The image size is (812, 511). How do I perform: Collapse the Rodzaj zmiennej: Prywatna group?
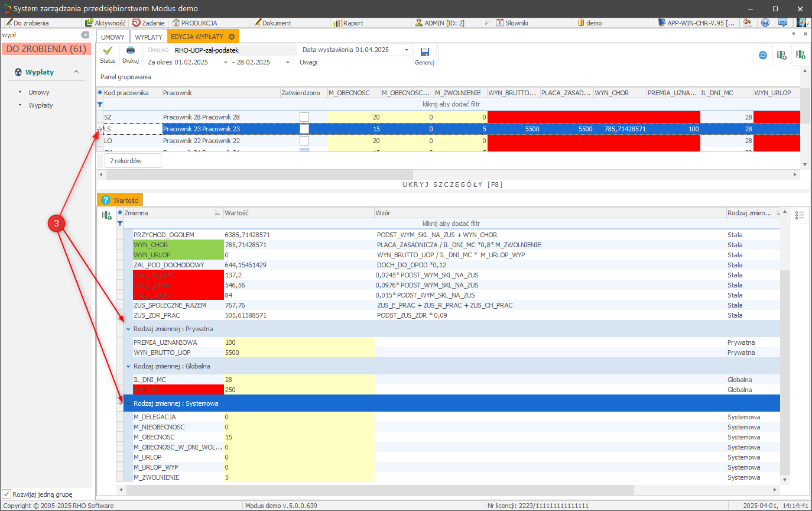(x=128, y=329)
